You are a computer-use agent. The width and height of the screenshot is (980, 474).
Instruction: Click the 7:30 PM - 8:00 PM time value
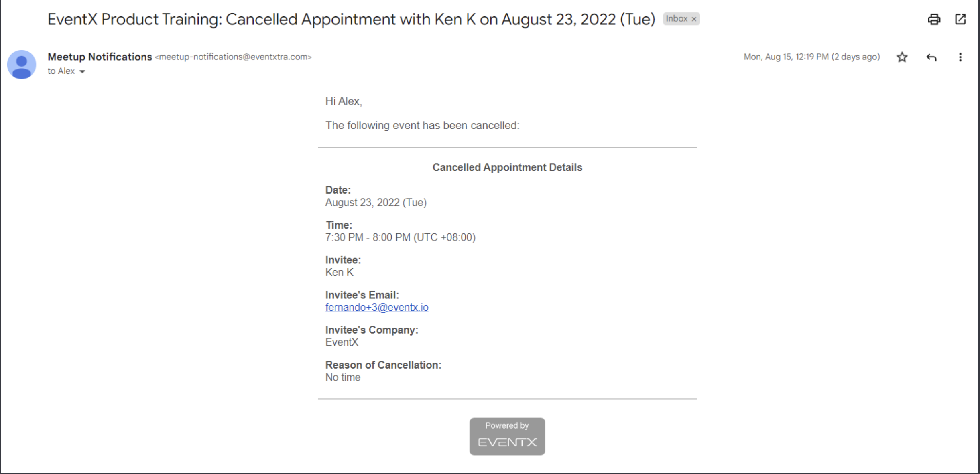(x=400, y=237)
